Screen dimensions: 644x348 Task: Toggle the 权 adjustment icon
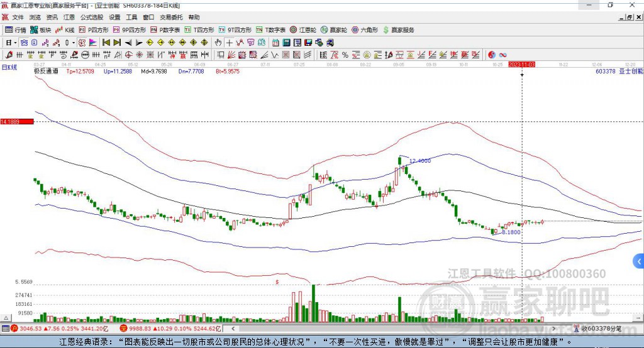click(82, 43)
